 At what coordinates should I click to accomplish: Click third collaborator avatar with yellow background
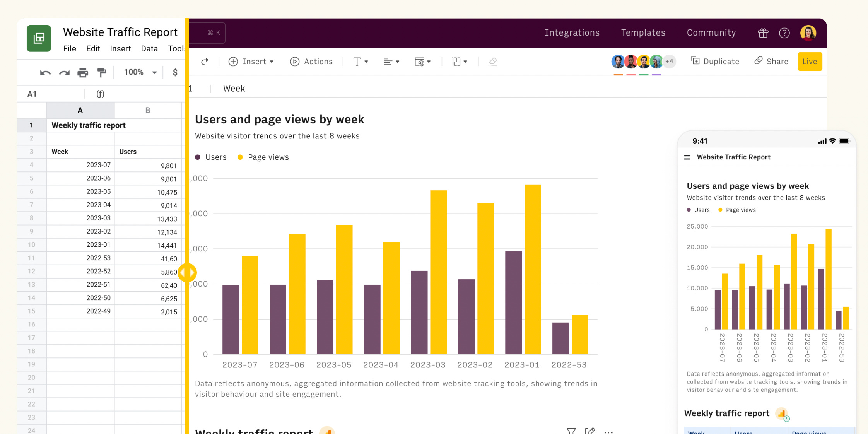pos(644,61)
